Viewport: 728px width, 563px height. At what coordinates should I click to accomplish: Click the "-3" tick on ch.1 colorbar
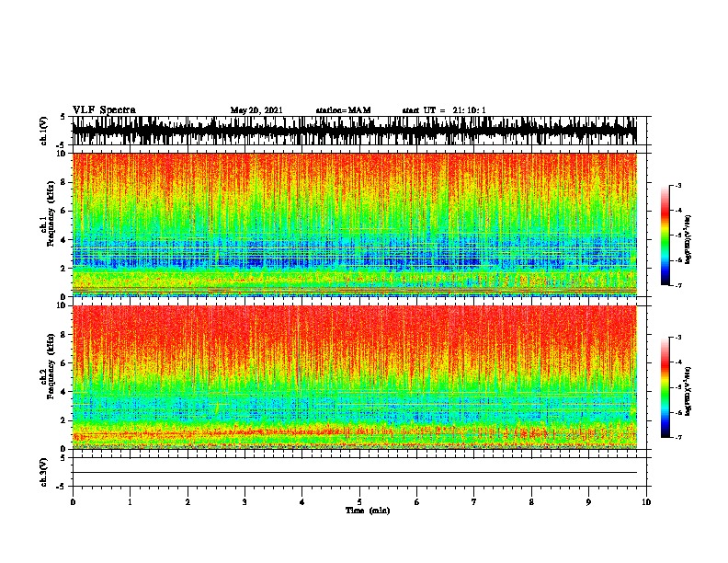678,185
